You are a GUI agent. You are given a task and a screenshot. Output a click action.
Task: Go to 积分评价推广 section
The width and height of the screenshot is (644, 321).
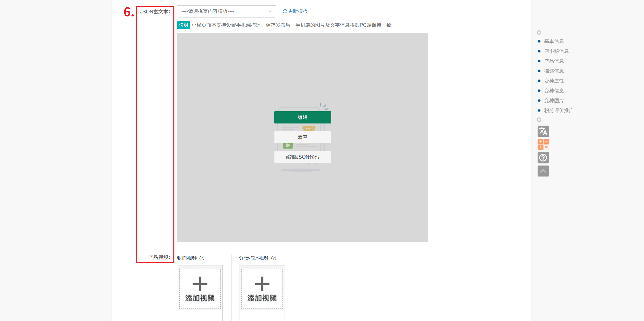(x=559, y=111)
